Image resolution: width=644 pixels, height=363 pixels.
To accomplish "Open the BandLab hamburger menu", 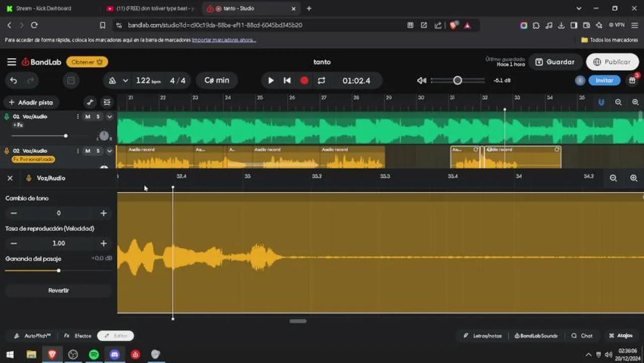I will coord(11,62).
